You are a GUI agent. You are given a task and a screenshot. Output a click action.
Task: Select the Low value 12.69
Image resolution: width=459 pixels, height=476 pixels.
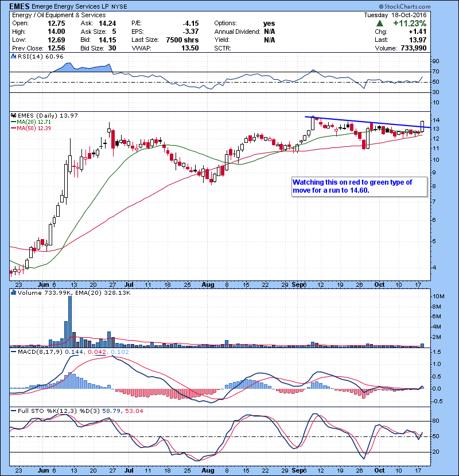[56, 40]
